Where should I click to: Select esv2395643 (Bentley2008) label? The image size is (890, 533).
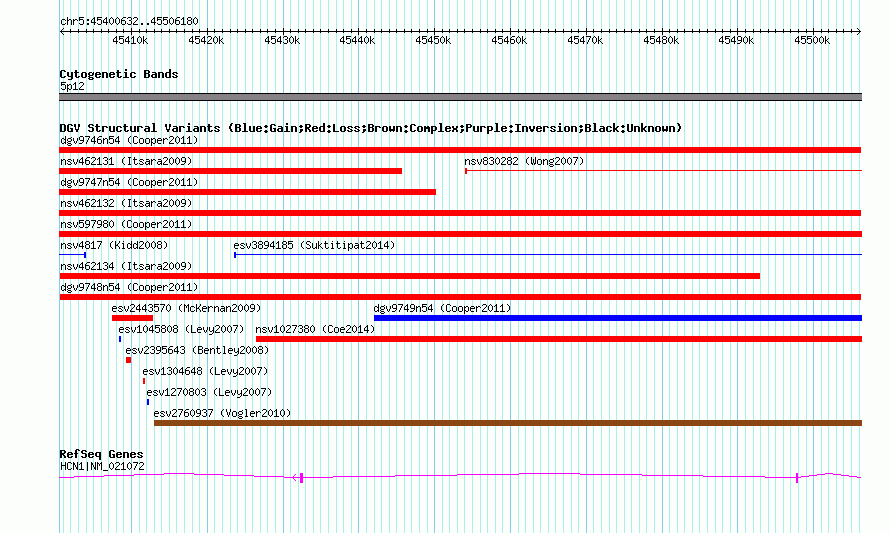[197, 350]
